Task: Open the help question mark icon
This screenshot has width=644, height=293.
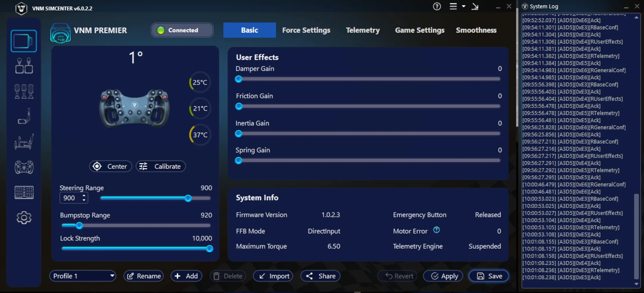Action: (x=437, y=6)
